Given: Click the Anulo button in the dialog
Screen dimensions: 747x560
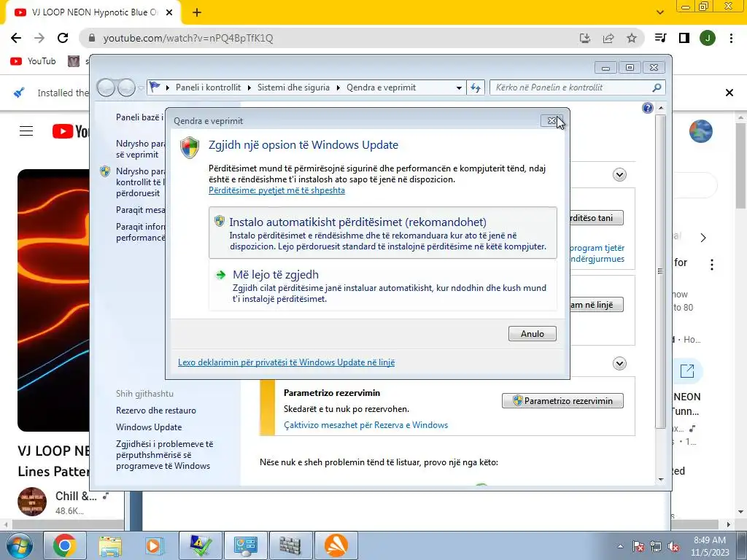Looking at the screenshot, I should click(x=532, y=334).
